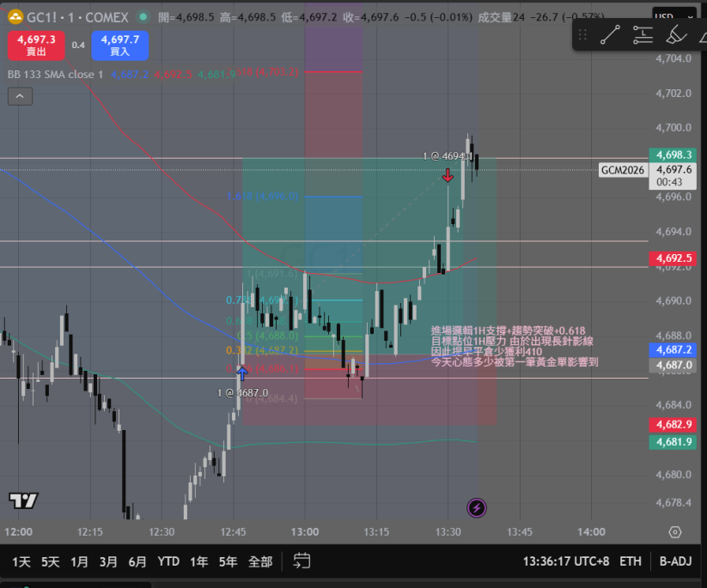Collapse the indicator legend with the chevron
Screen dimensions: 707x588
pos(20,96)
